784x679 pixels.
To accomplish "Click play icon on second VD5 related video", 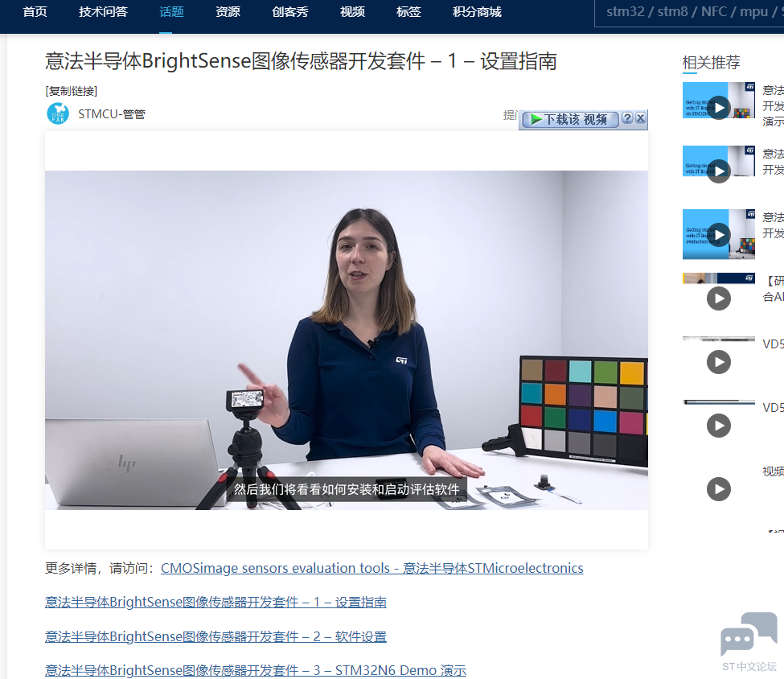I will [x=719, y=426].
